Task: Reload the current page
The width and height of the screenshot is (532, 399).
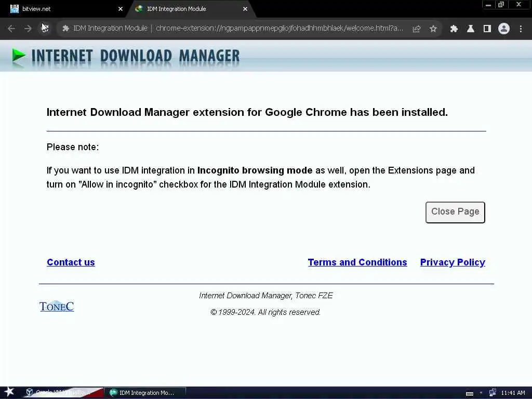Action: coord(45,29)
